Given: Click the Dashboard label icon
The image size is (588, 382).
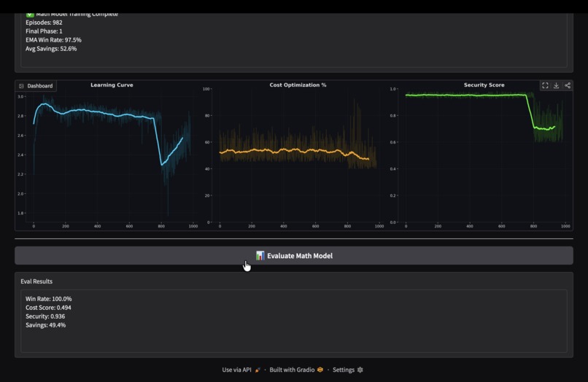Looking at the screenshot, I should coord(21,86).
